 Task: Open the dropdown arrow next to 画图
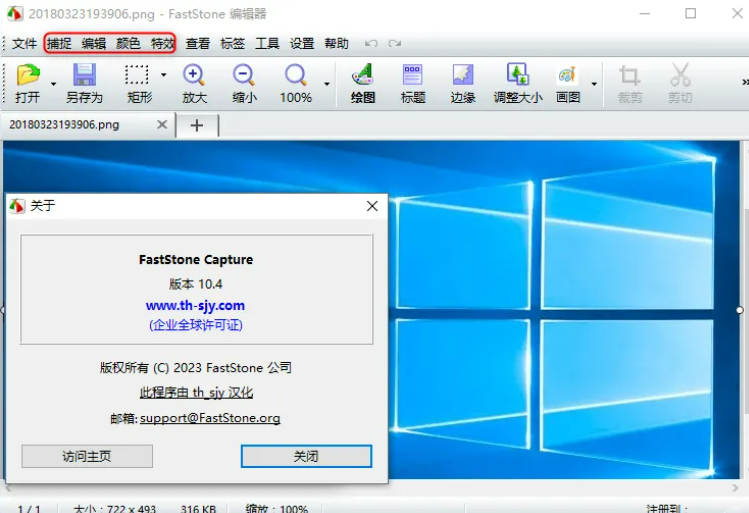coord(594,84)
